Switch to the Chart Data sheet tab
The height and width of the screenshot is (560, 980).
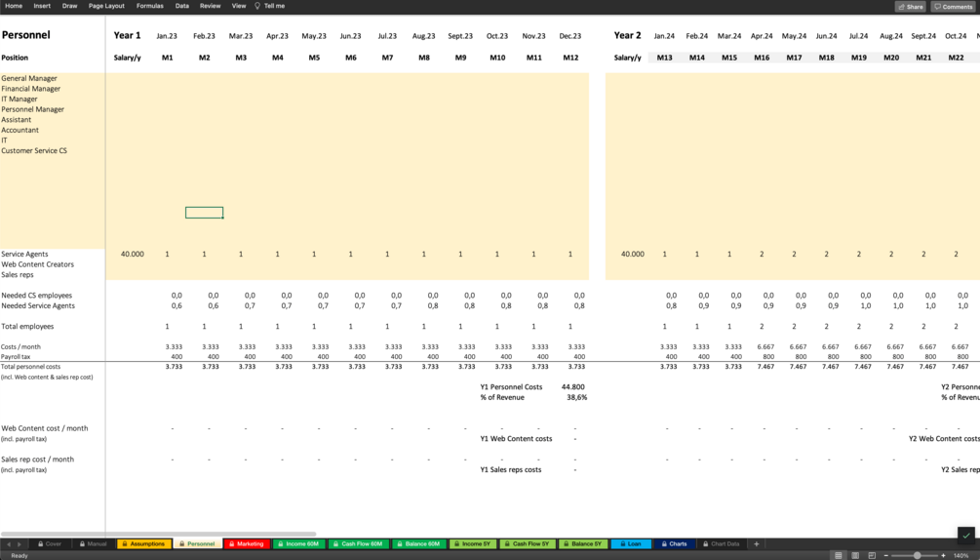pos(721,543)
